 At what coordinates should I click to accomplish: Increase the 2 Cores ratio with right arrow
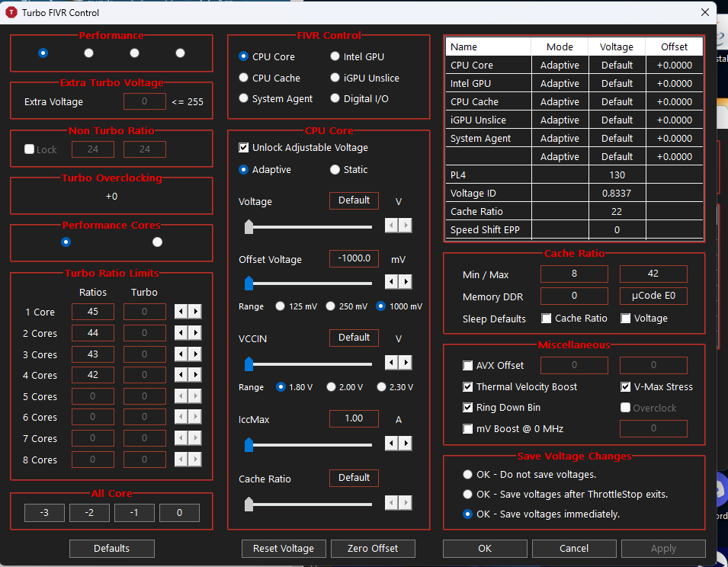[x=195, y=333]
